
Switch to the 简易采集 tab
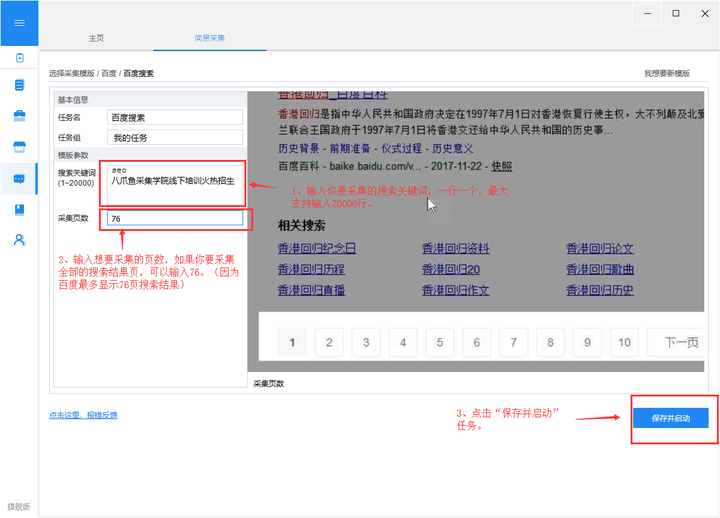click(209, 38)
